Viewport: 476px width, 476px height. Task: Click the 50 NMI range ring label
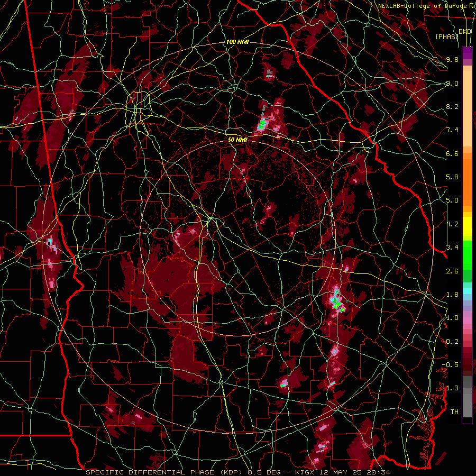[237, 140]
